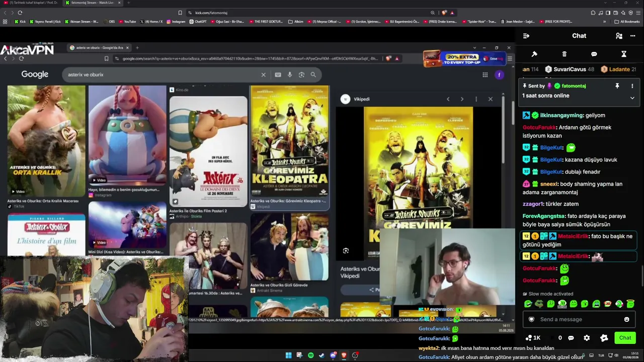Click the green Chat send button

(625, 338)
